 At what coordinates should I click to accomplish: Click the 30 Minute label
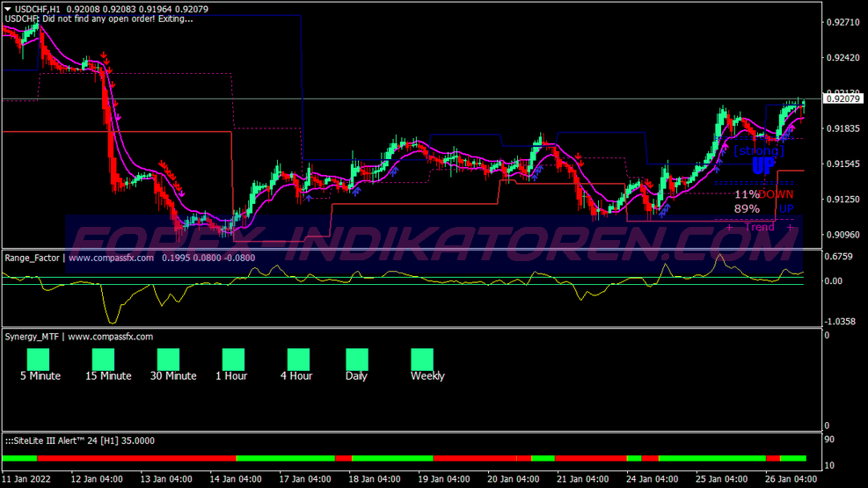(173, 375)
